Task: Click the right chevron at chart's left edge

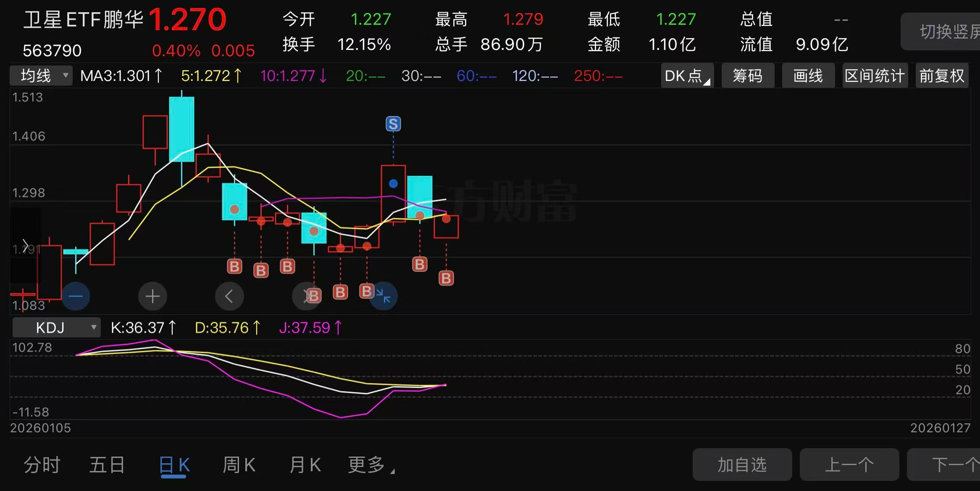Action: pyautogui.click(x=25, y=245)
